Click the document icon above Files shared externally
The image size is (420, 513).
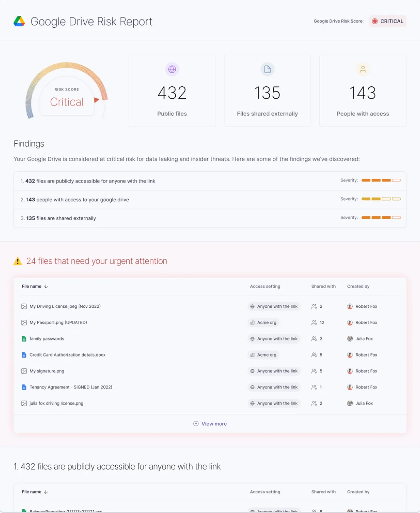[x=267, y=69]
